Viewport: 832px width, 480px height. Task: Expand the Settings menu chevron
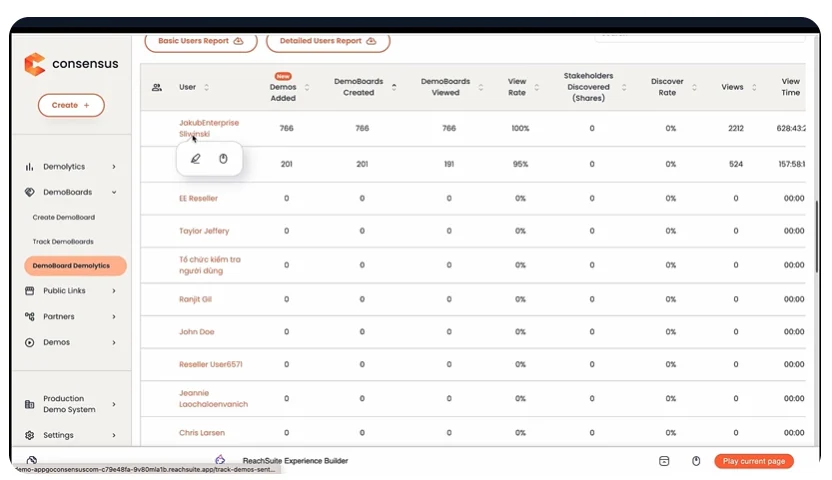(x=114, y=435)
